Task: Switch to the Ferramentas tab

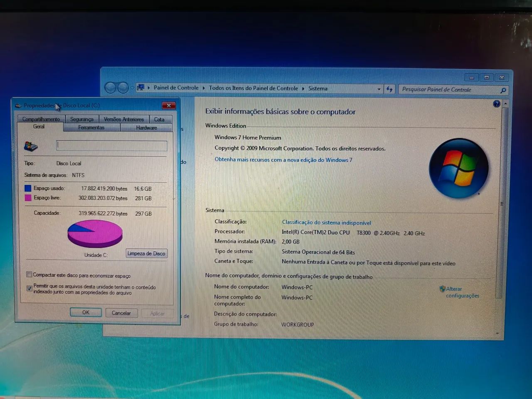Action: (91, 128)
